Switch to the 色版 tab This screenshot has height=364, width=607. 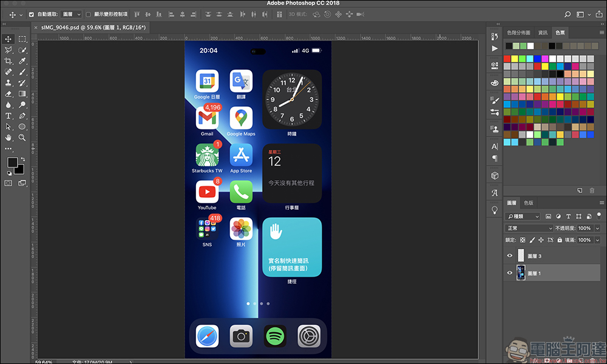point(529,203)
